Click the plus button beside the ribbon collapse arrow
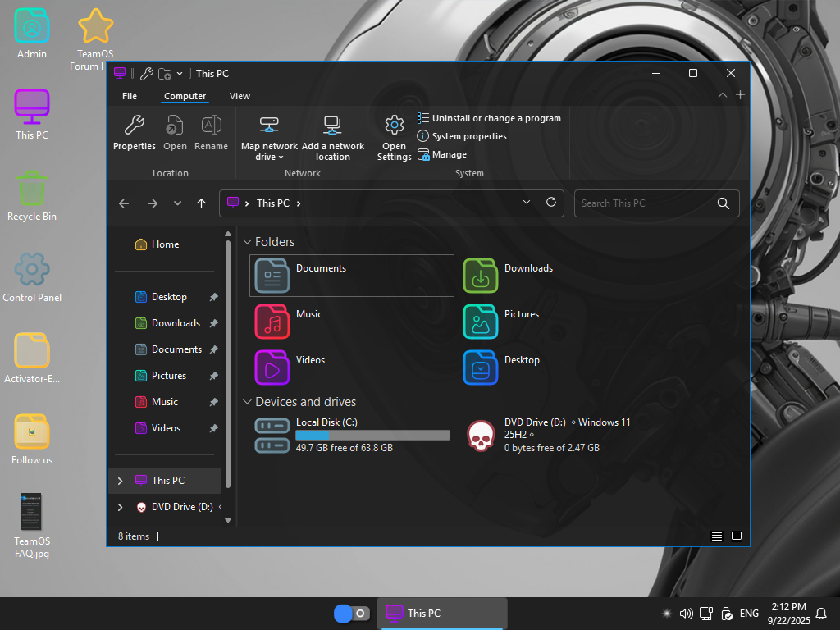 coord(740,95)
